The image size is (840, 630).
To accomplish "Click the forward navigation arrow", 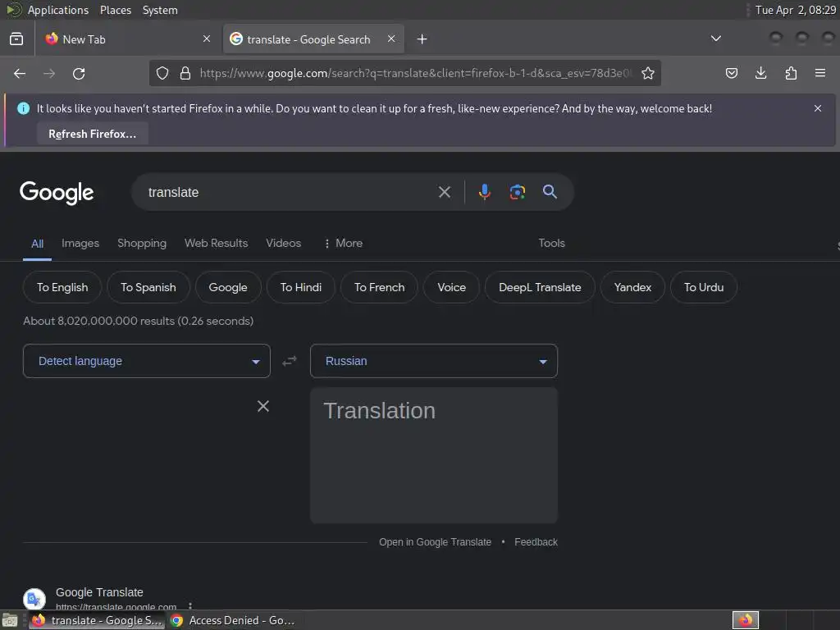I will tap(49, 73).
